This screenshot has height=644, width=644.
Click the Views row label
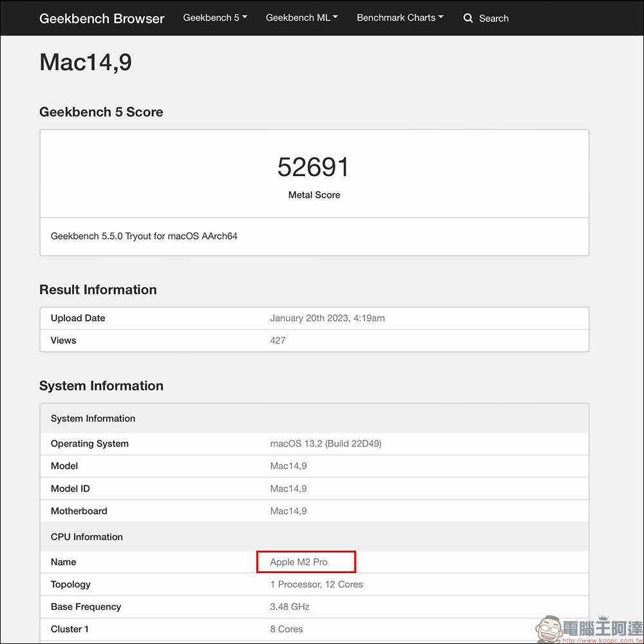point(63,341)
